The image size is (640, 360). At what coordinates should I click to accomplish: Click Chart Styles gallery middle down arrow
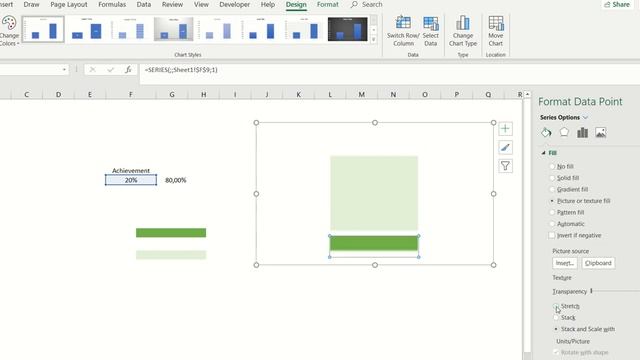(x=373, y=30)
